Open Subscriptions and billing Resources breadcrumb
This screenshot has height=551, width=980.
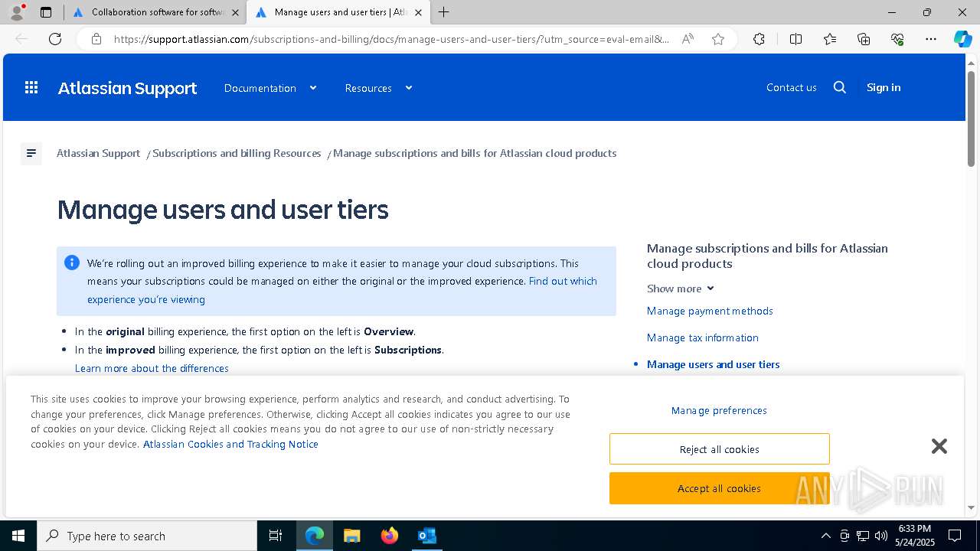pos(237,153)
